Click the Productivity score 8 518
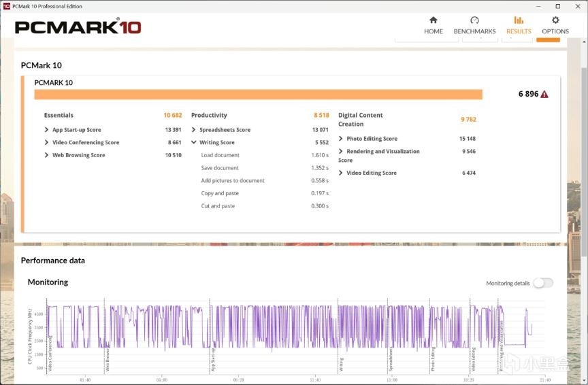588x385 pixels. click(321, 115)
